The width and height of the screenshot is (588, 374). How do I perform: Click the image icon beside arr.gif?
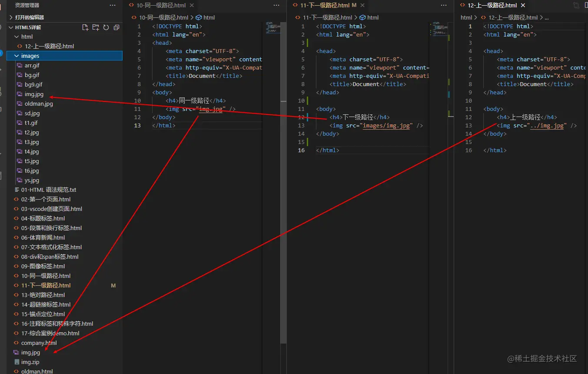coord(20,65)
